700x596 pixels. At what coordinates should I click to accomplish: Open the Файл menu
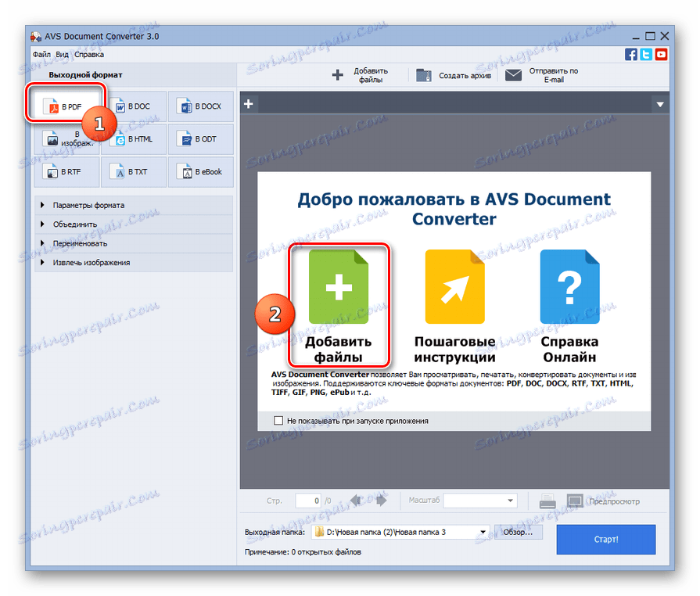point(41,55)
